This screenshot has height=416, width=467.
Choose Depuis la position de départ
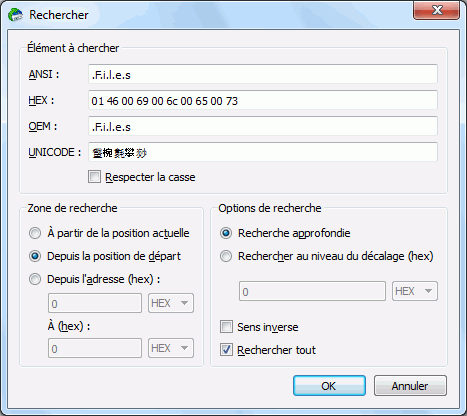click(35, 256)
